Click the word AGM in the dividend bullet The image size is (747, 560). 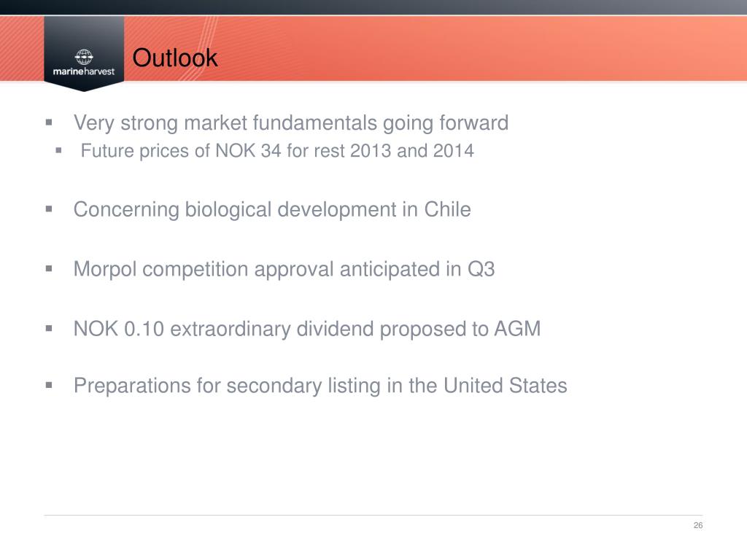pos(517,329)
